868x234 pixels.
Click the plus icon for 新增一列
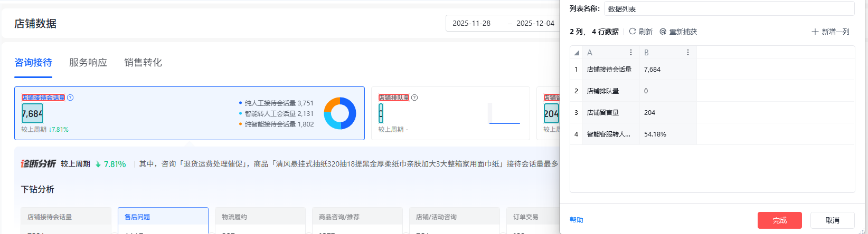point(815,32)
